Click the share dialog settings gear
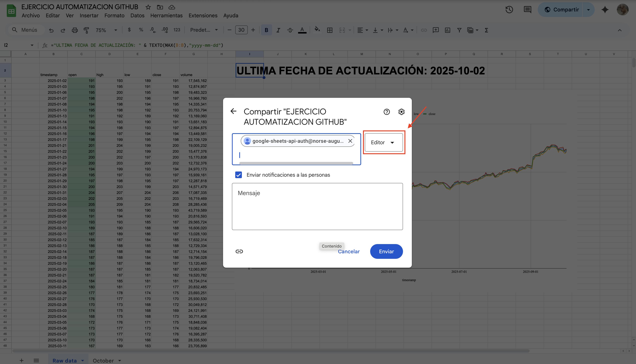This screenshot has height=364, width=636. click(x=401, y=112)
